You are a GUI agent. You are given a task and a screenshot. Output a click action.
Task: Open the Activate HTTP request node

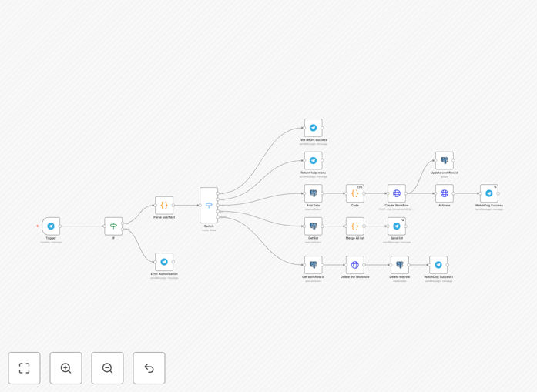(x=445, y=193)
